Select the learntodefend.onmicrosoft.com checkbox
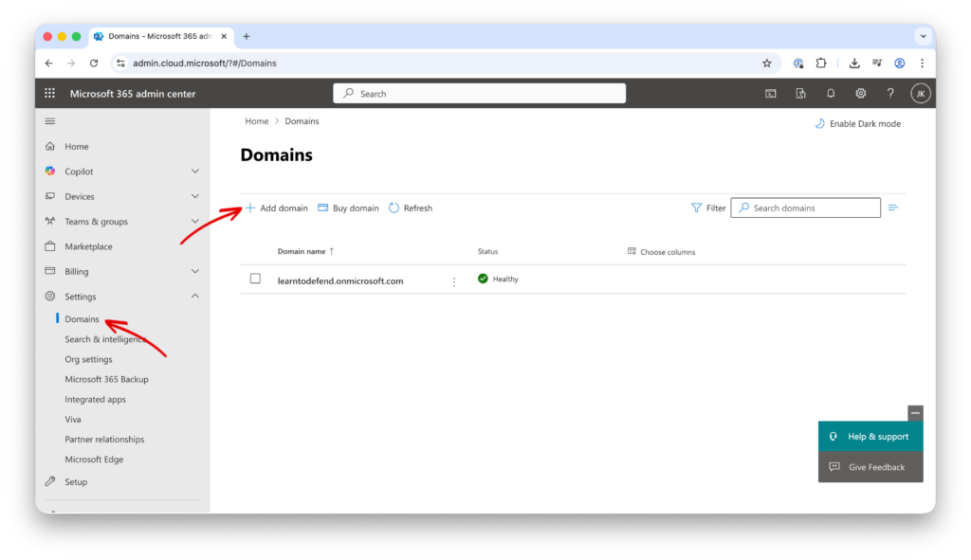The width and height of the screenshot is (971, 560). click(x=255, y=279)
